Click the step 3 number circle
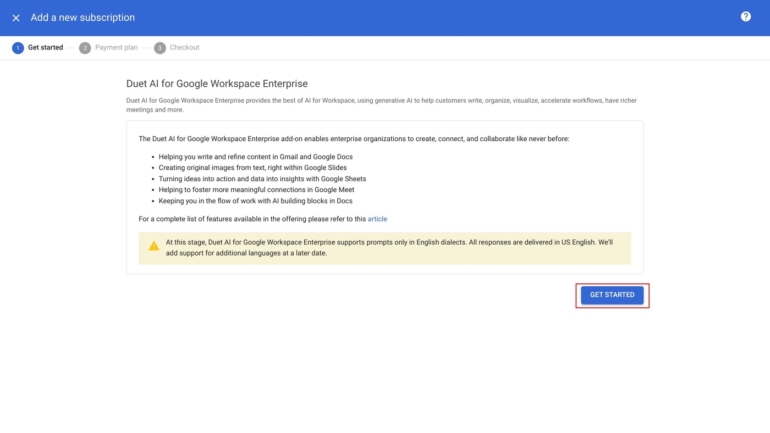 160,48
